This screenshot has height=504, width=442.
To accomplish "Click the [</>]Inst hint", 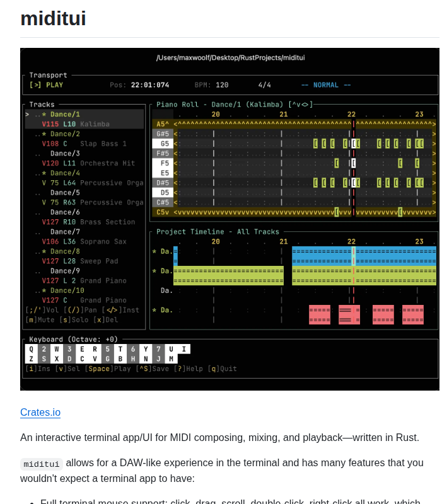I will click(120, 310).
